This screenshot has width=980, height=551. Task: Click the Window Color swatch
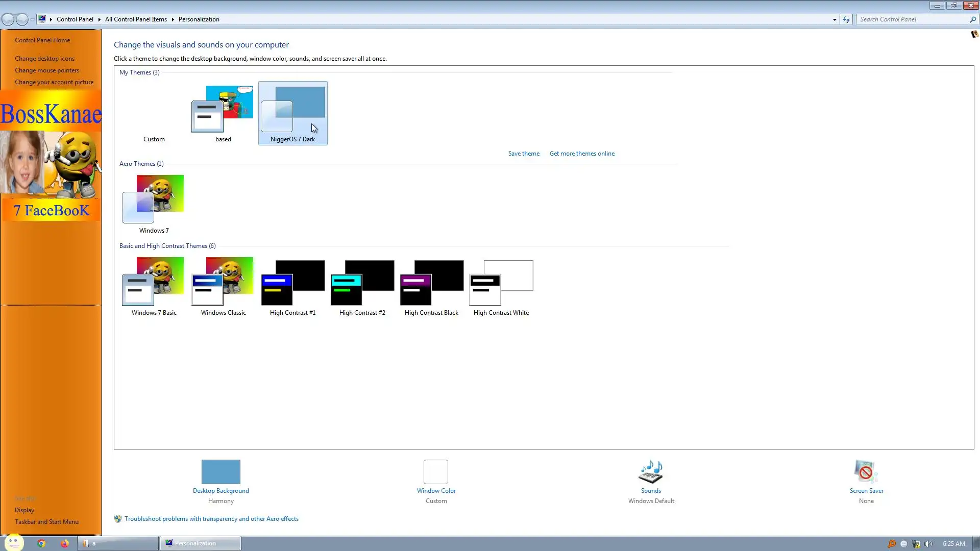tap(435, 472)
